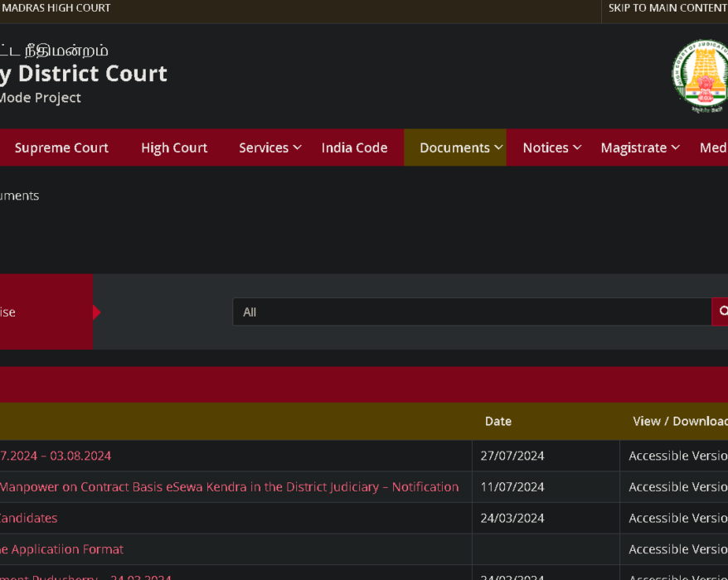
Task: Click the search magnifier button
Action: coord(721,312)
